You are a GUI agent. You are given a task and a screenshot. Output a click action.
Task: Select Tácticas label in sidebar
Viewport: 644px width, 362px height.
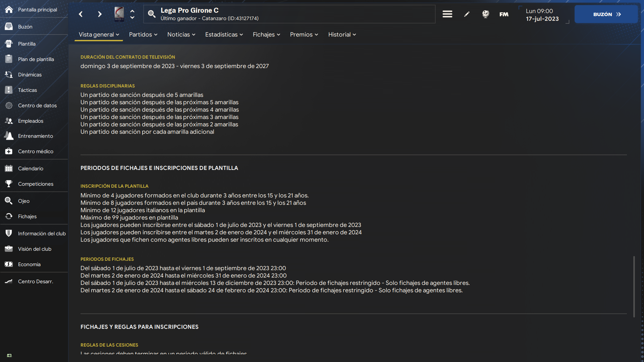[x=28, y=90]
